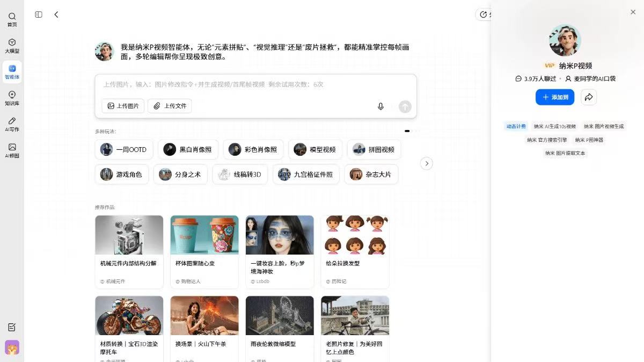Choose the 黑白肖像照 preset chip
The height and width of the screenshot is (362, 644).
coord(188,150)
